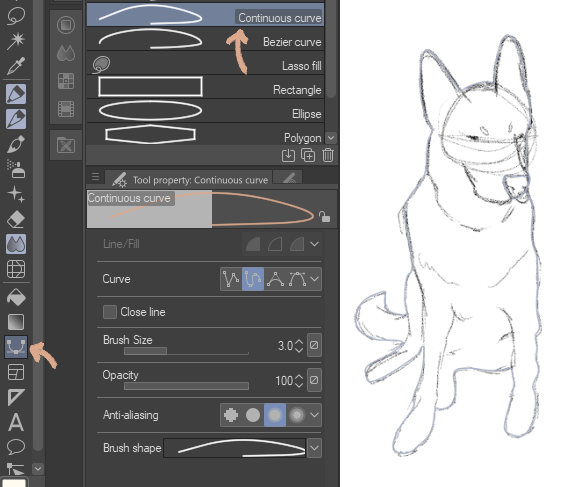The image size is (565, 487).
Task: Select the Bezier curve sub tool
Action: click(205, 39)
